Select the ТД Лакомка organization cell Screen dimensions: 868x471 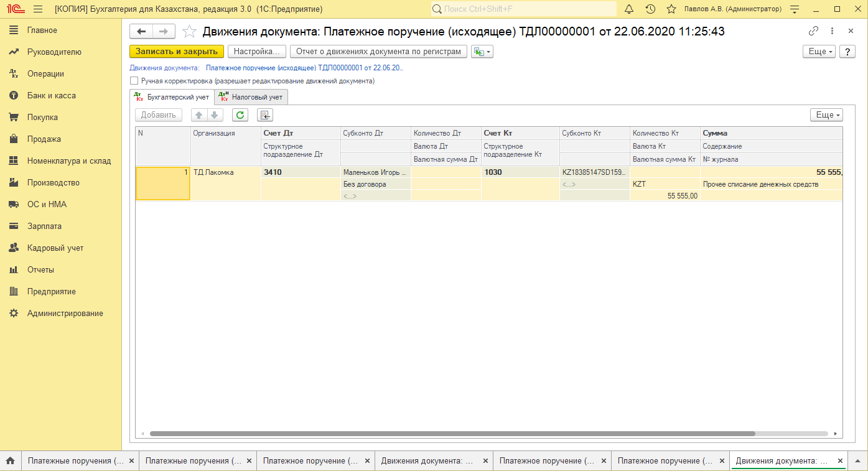coord(225,172)
